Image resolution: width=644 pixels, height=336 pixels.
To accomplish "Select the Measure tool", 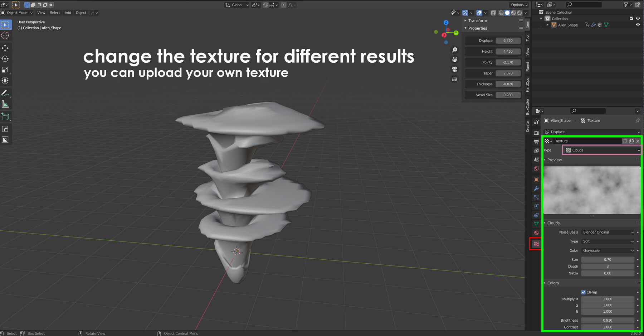I will (x=5, y=104).
